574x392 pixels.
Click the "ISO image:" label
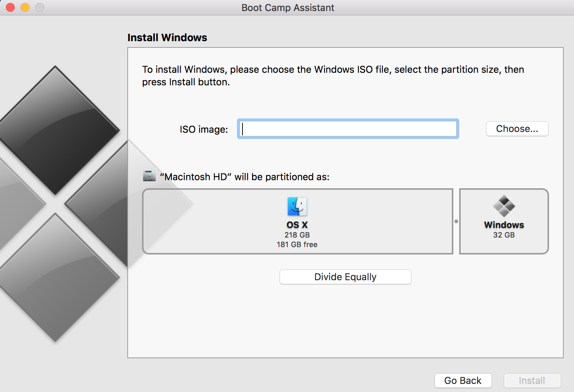(x=204, y=129)
